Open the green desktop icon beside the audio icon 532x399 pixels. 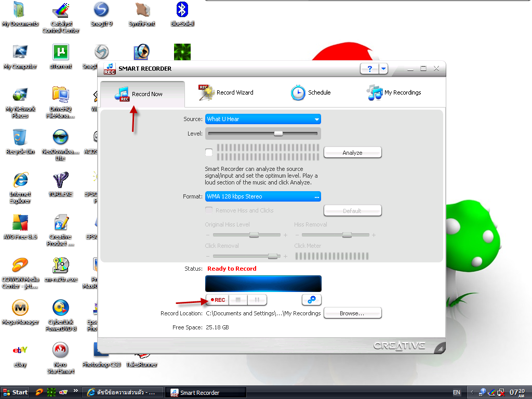pyautogui.click(x=182, y=52)
